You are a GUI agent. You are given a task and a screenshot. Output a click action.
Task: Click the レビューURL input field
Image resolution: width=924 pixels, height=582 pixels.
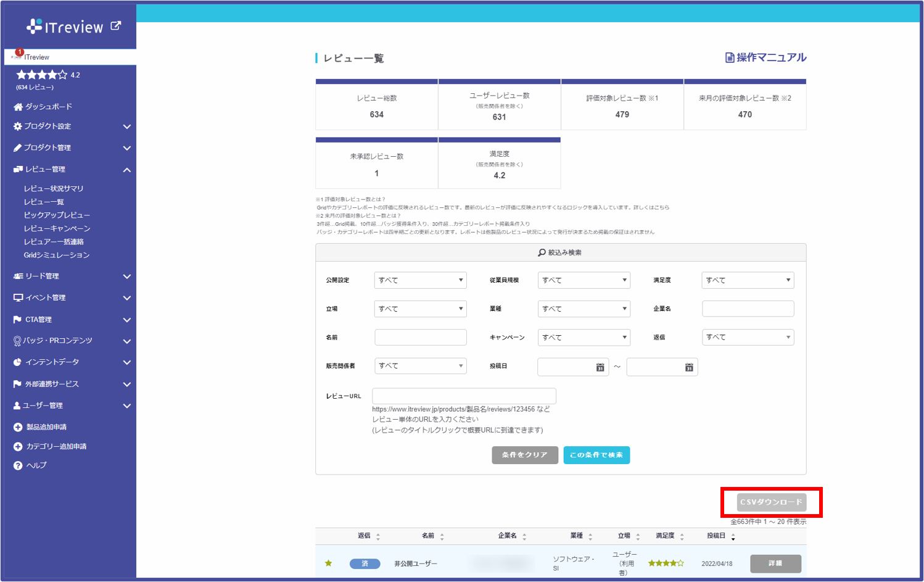464,396
